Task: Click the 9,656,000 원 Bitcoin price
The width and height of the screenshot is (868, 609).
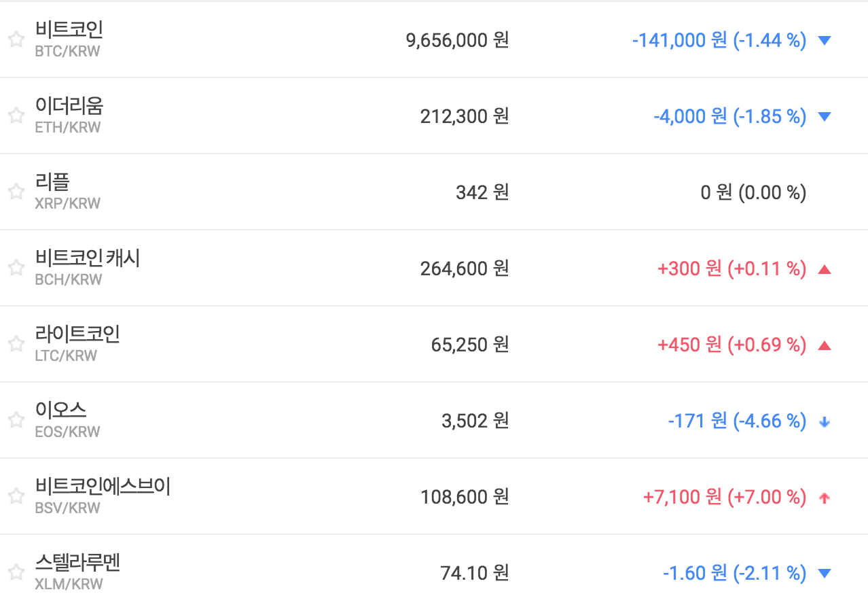Action: point(456,41)
